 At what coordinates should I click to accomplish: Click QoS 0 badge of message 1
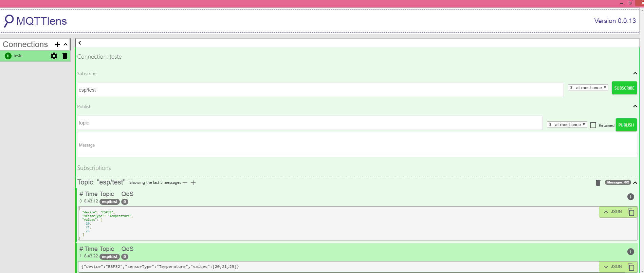point(125,257)
